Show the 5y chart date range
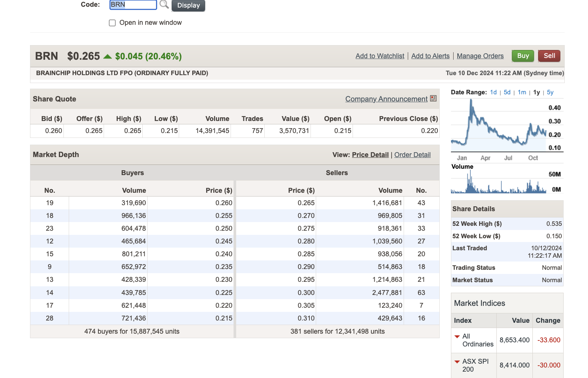This screenshot has width=588, height=378. 550,92
